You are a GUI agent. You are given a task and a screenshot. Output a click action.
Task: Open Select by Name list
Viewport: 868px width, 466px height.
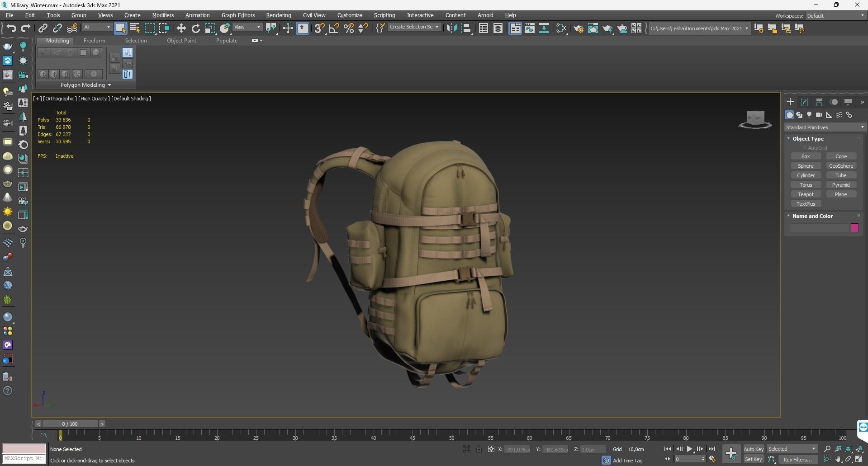[135, 28]
